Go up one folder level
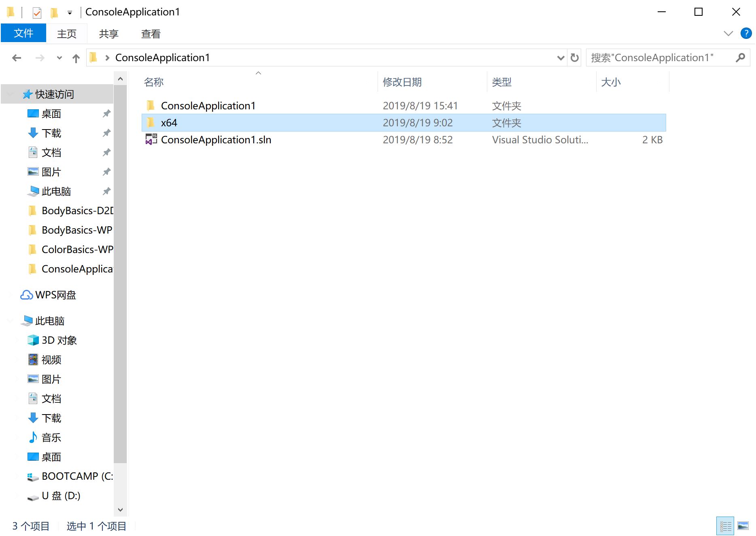 click(x=76, y=58)
